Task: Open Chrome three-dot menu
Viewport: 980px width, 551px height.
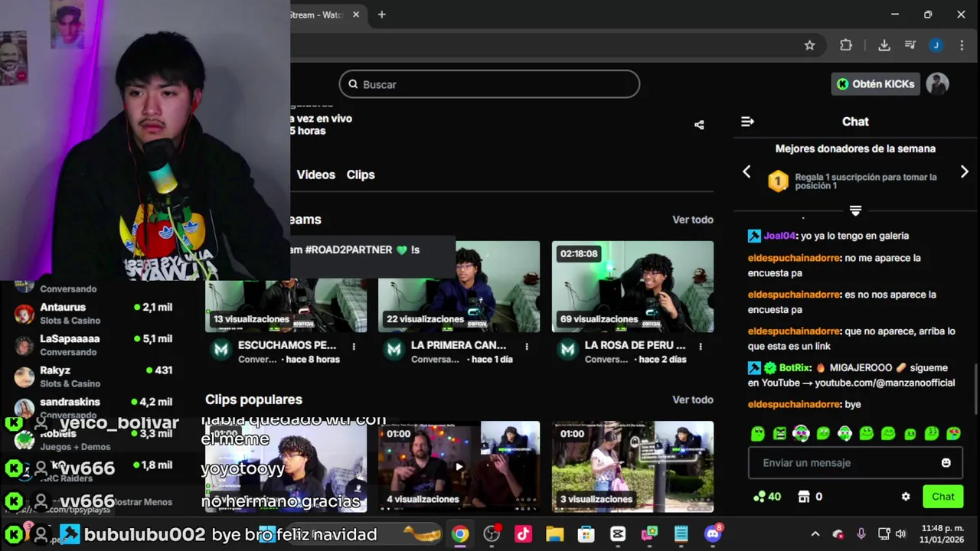Action: pyautogui.click(x=962, y=45)
